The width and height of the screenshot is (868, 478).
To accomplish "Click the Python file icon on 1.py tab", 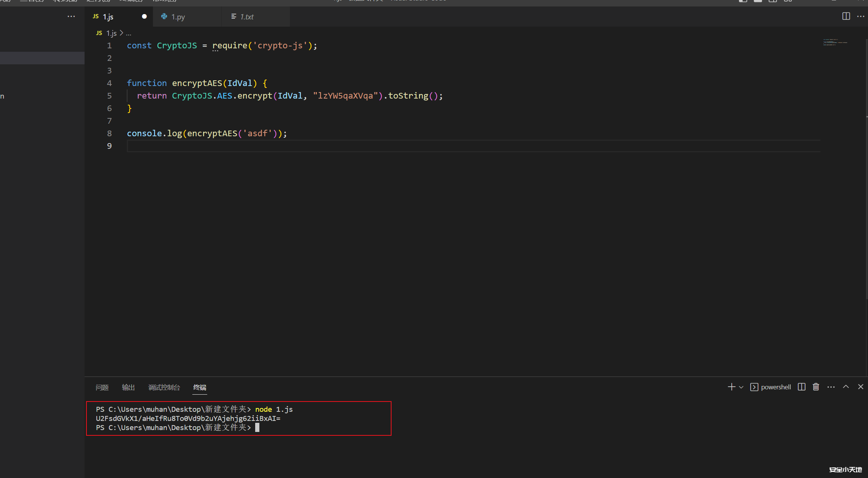I will coord(164,16).
